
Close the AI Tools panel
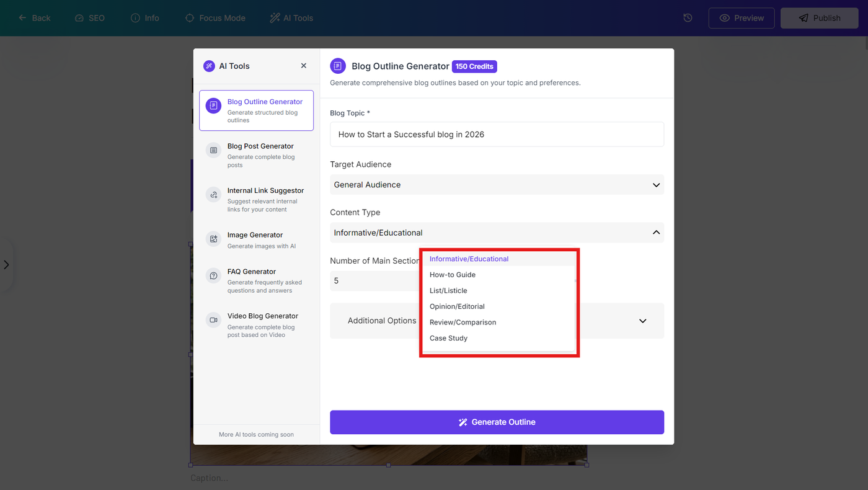tap(303, 66)
